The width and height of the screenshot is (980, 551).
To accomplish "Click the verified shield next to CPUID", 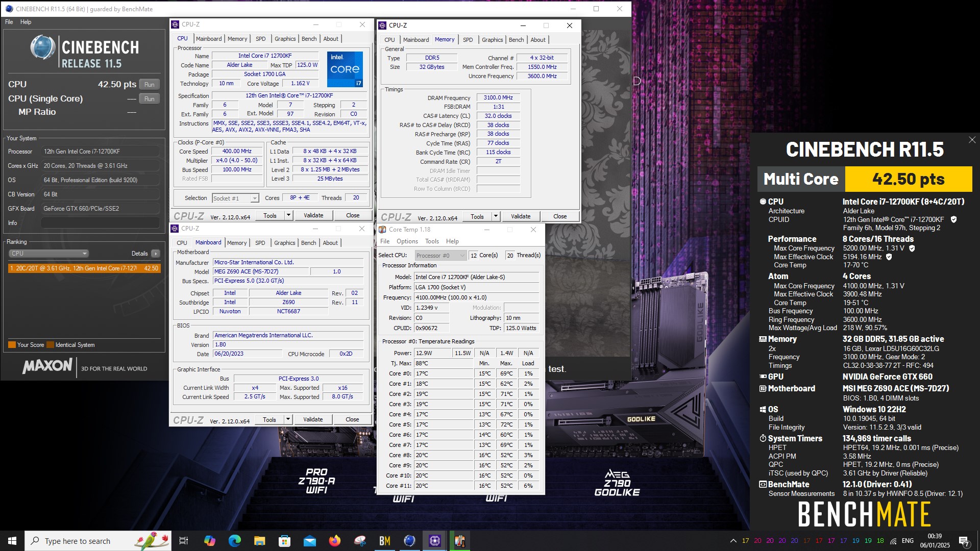I will pos(953,219).
